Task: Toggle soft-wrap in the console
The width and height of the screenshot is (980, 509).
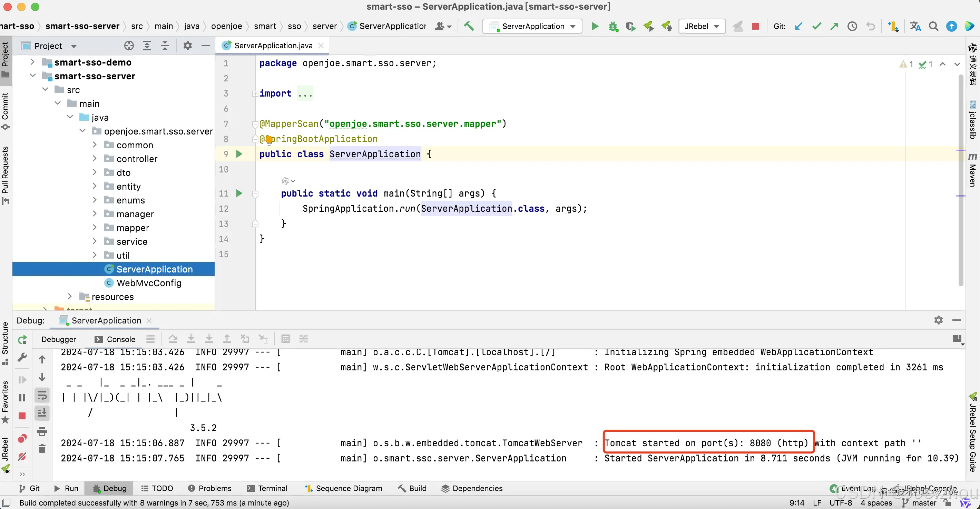Action: (x=42, y=396)
